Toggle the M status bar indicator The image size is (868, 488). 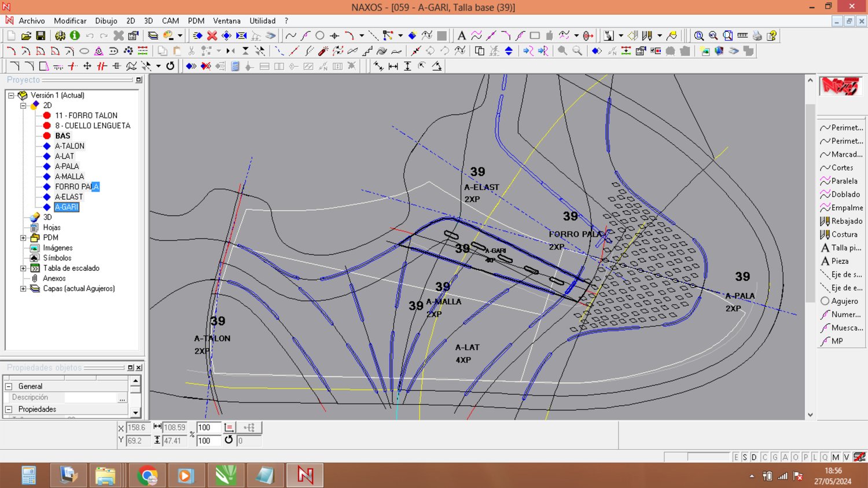tap(836, 457)
